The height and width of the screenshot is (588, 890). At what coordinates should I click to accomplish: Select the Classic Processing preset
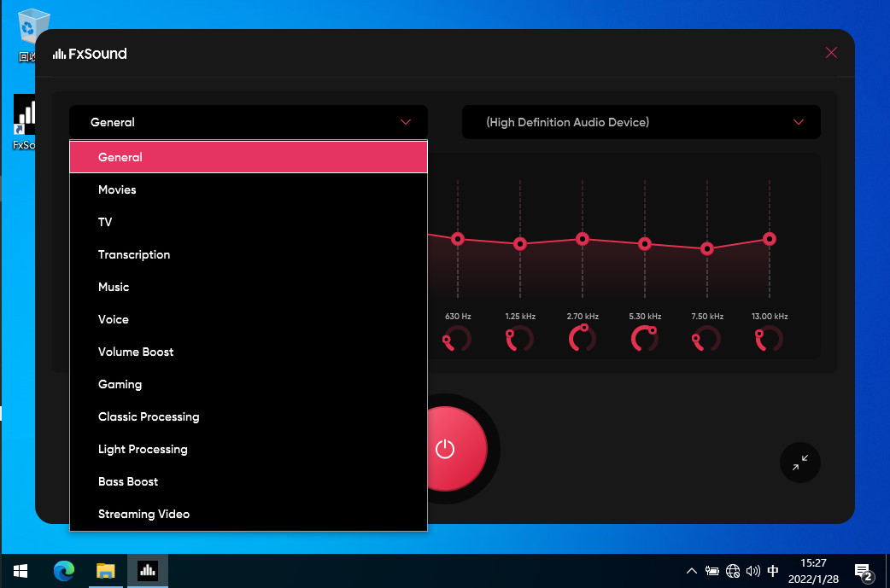tap(248, 416)
